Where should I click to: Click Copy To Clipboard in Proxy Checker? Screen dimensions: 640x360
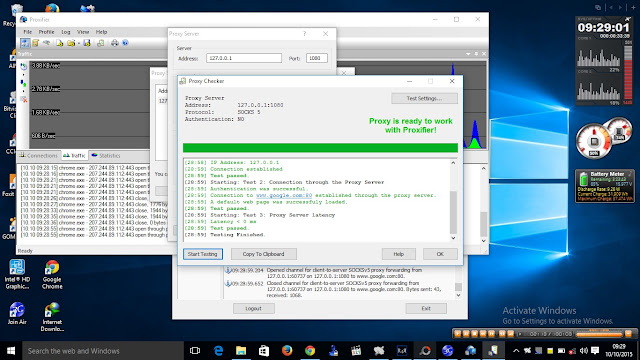(263, 254)
